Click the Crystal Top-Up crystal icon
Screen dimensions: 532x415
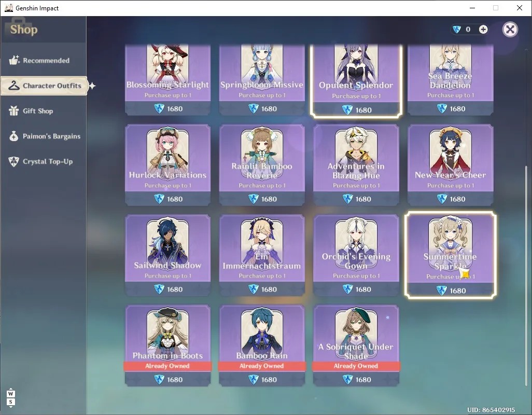click(x=13, y=161)
